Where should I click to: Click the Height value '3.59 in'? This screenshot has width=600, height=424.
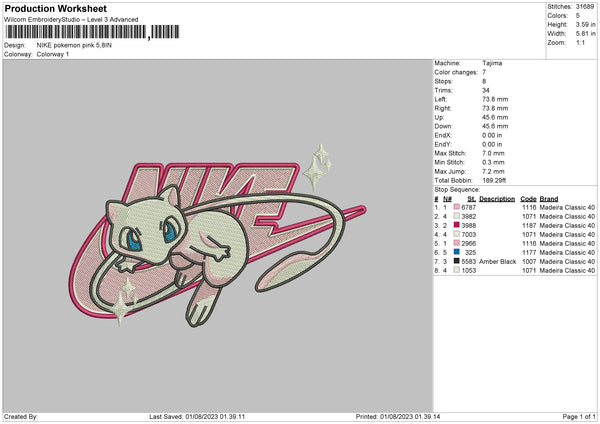585,24
